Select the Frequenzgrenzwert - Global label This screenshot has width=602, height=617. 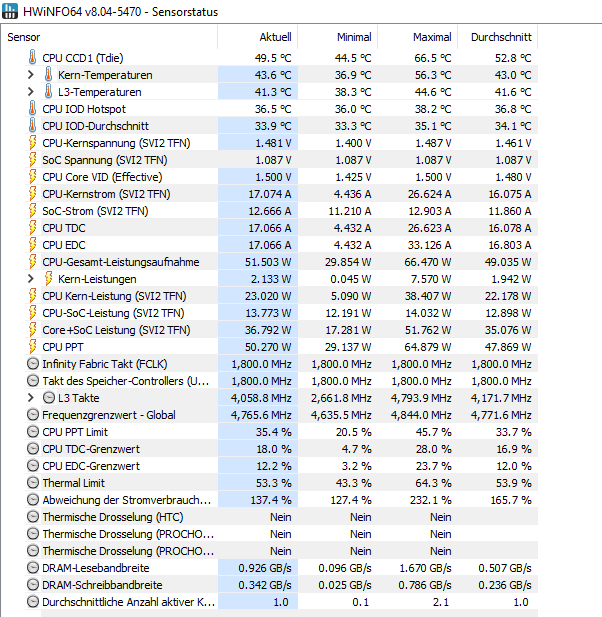(109, 415)
